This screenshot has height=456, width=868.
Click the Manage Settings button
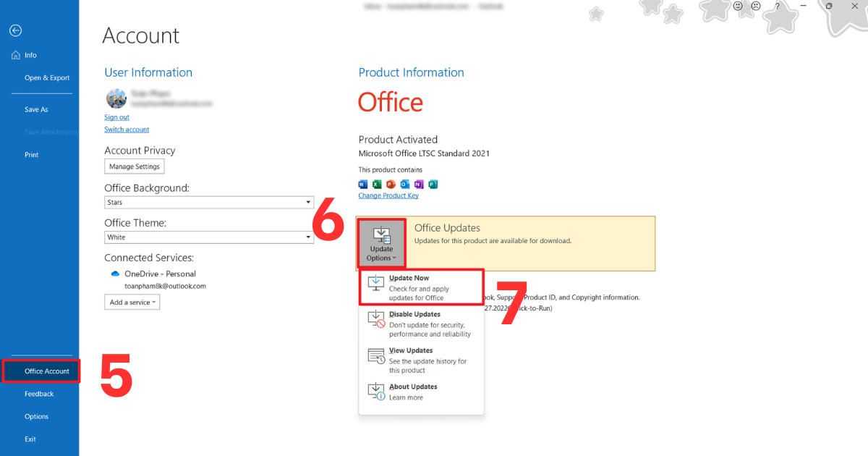coord(134,166)
